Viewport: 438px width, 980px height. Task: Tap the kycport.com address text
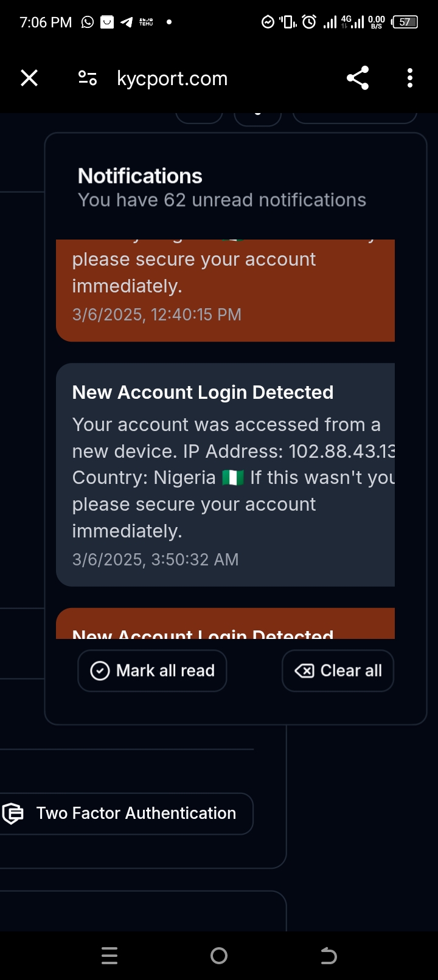[172, 78]
